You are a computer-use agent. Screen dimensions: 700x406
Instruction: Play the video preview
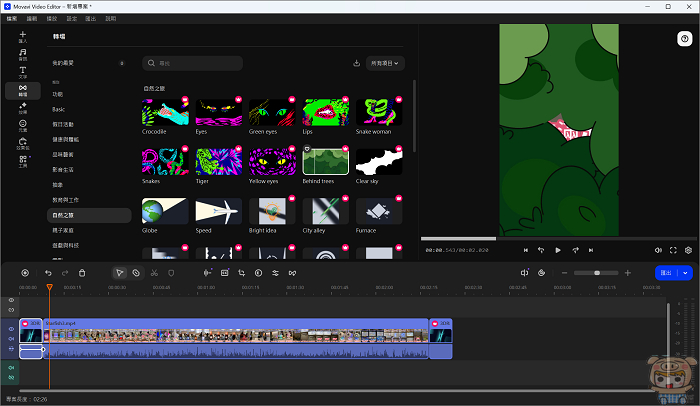point(558,250)
